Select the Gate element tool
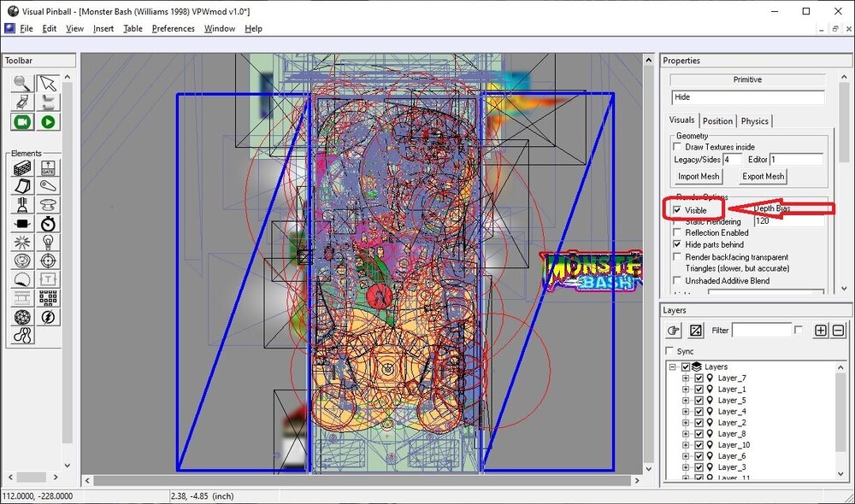The width and height of the screenshot is (855, 504). (48, 167)
